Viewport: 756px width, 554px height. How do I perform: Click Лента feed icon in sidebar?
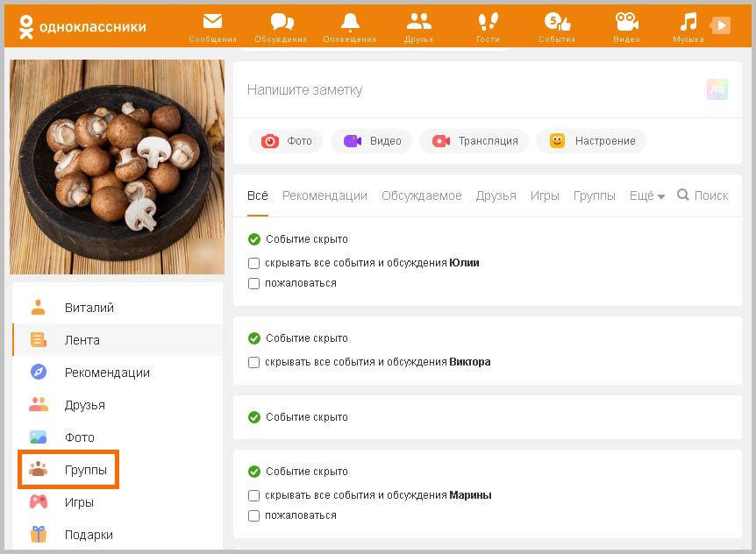pyautogui.click(x=38, y=339)
